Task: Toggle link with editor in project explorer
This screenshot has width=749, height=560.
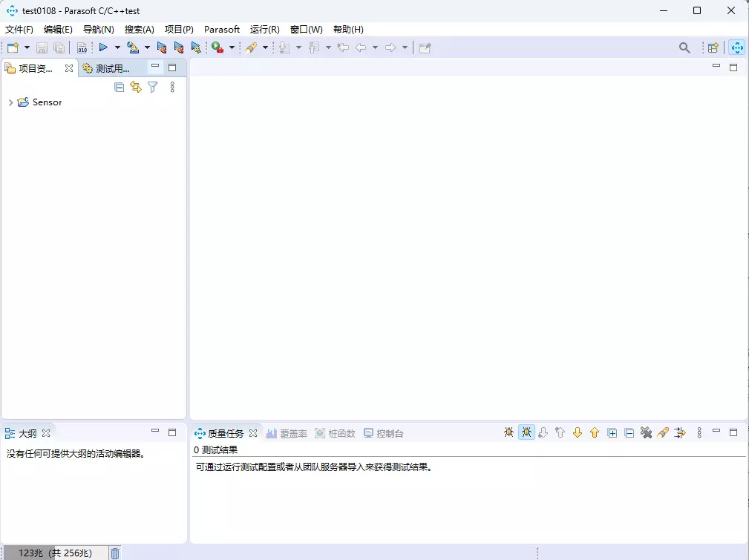Action: tap(136, 87)
